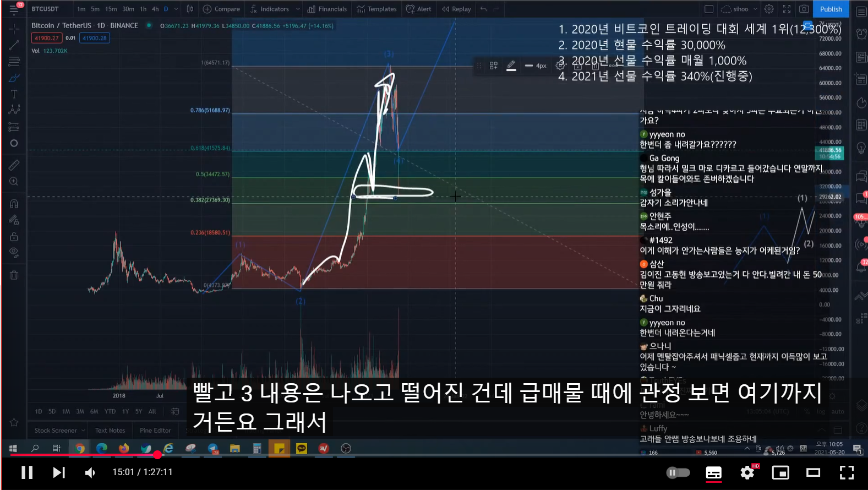Screen dimensions: 868x490
Task: Click the remove drawings trash icon
Action: tap(14, 275)
